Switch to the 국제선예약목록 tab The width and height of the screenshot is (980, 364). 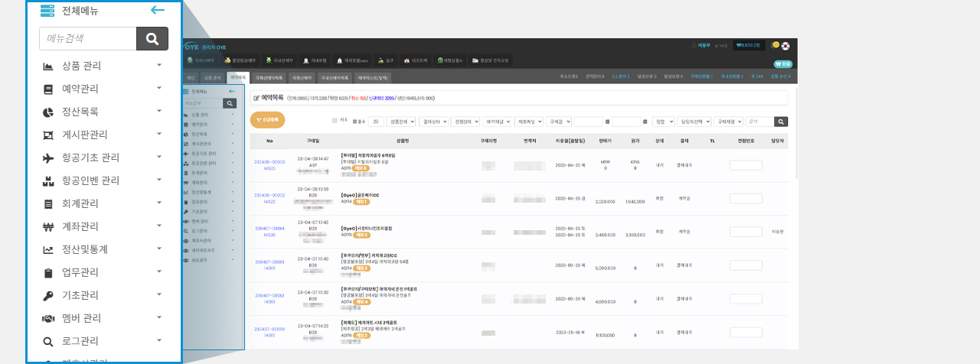pyautogui.click(x=268, y=77)
